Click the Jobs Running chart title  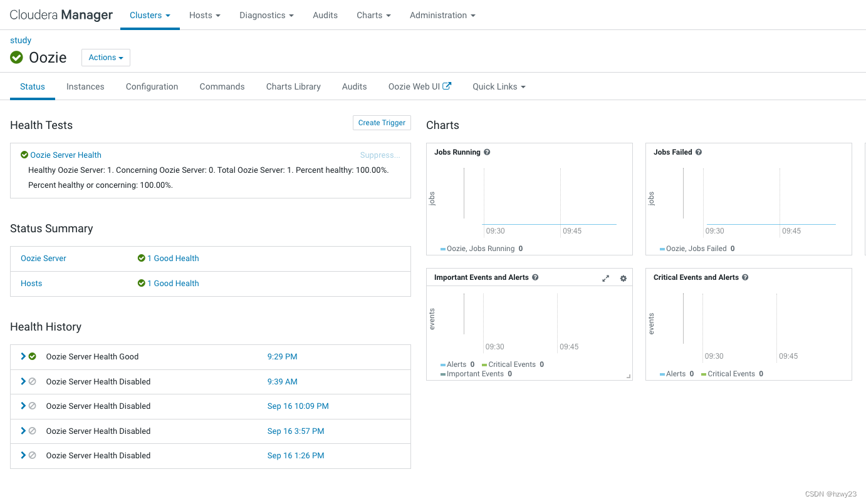457,152
